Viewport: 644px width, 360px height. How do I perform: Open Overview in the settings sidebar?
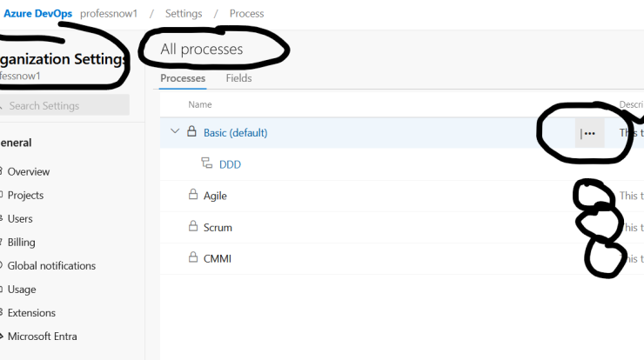[29, 171]
